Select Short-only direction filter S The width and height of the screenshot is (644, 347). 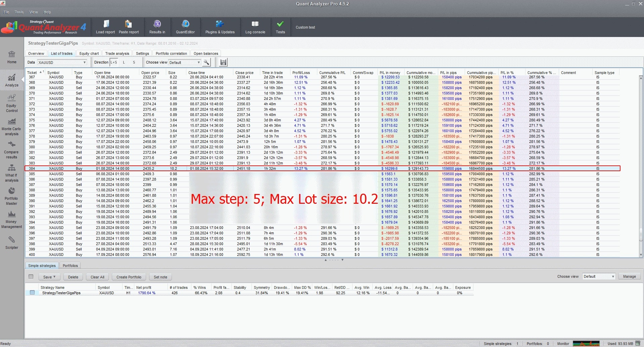(x=134, y=62)
